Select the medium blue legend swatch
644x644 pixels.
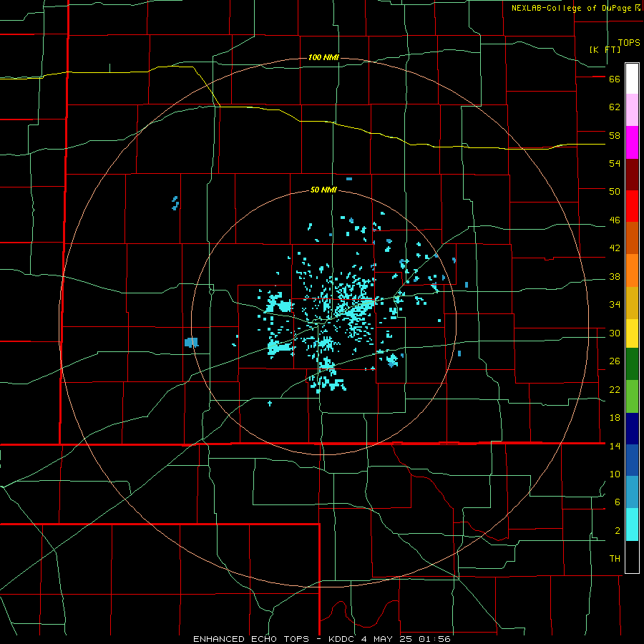632,460
